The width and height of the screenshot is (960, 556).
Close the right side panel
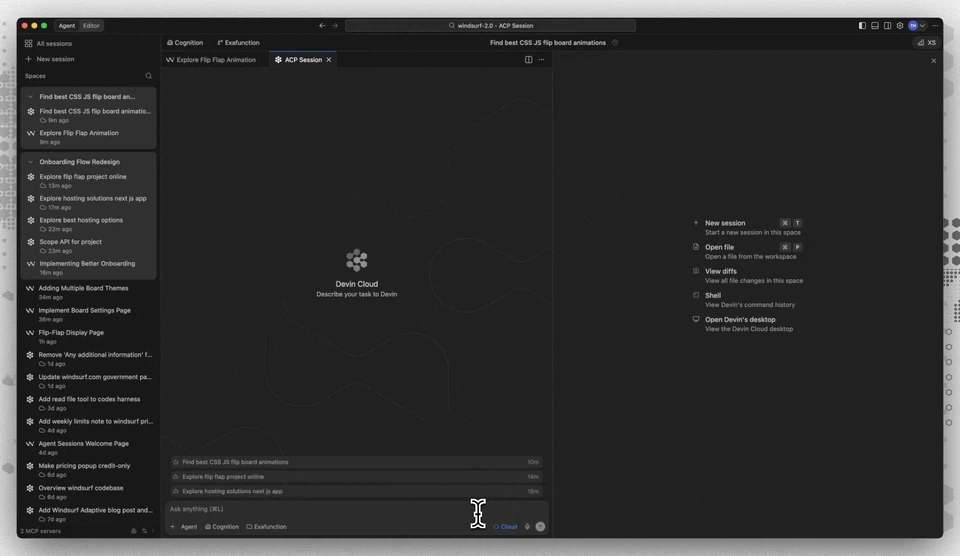click(934, 61)
